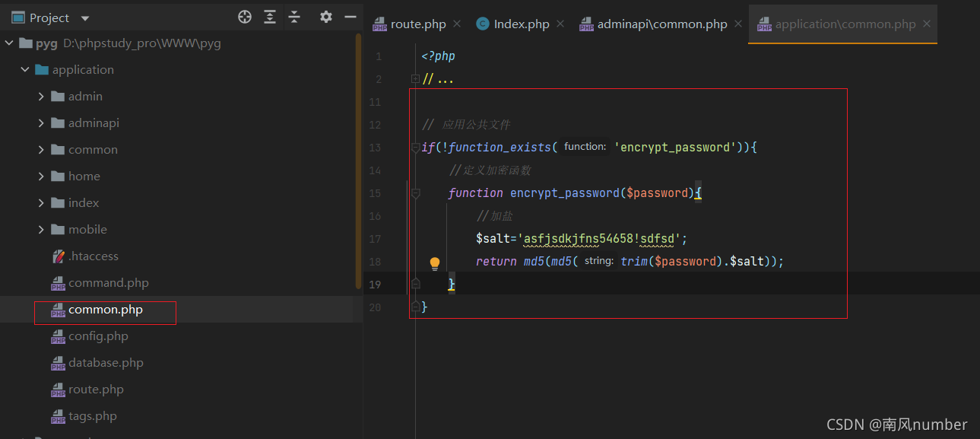
Task: Fold the if block at line 13
Action: click(415, 148)
